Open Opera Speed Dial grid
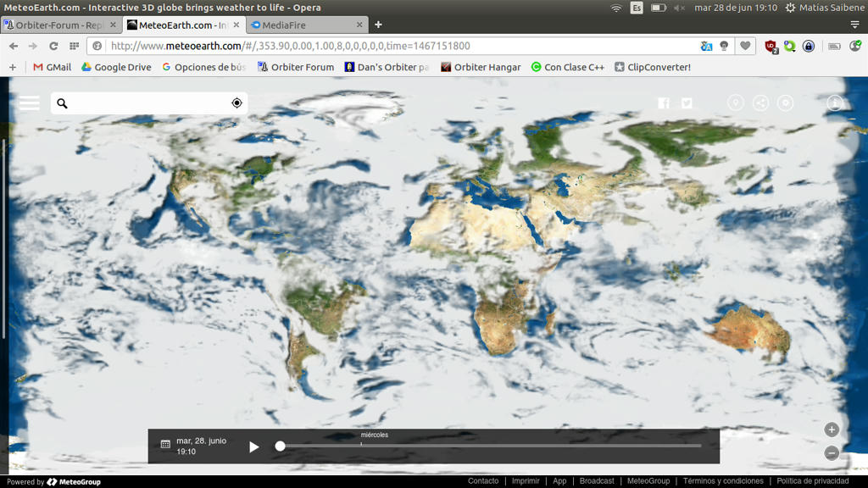This screenshot has width=868, height=488. pos(74,46)
